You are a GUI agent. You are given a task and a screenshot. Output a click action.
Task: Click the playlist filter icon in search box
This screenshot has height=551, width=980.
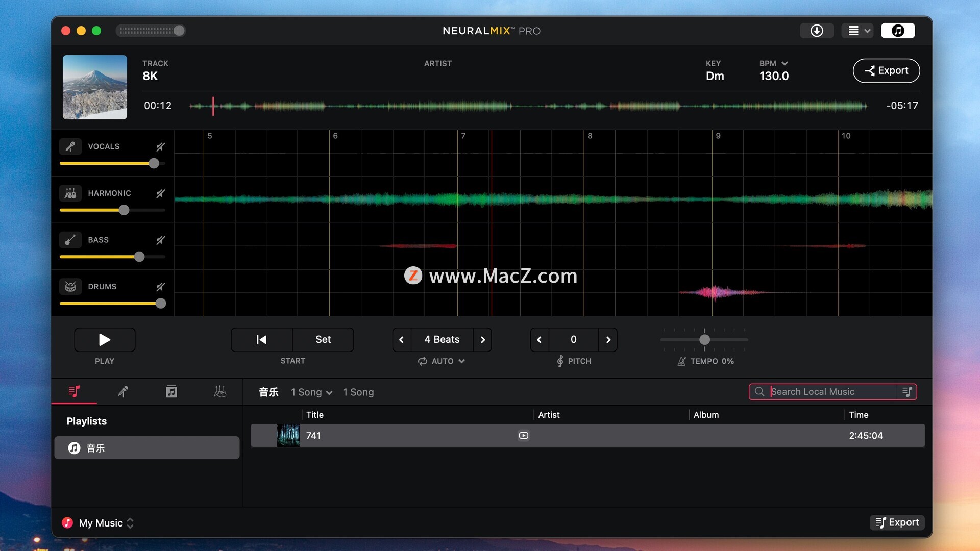[x=908, y=392]
